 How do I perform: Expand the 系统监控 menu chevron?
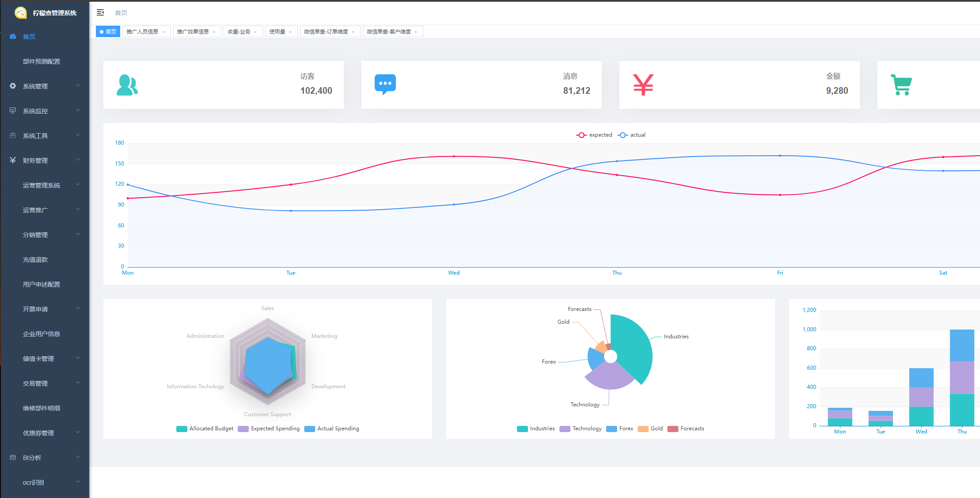point(78,110)
